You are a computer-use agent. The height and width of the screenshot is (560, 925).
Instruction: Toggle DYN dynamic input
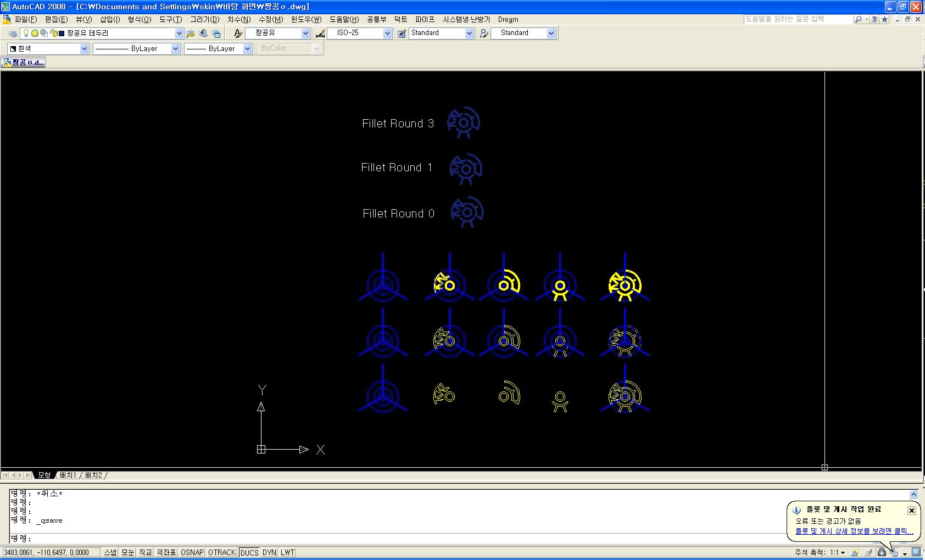pos(269,552)
